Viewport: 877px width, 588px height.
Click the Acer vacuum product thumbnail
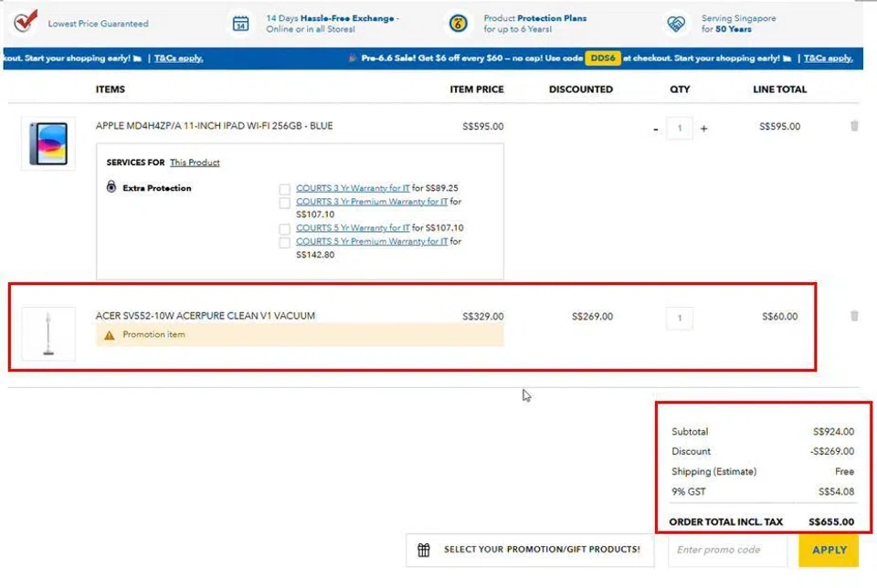(x=48, y=332)
